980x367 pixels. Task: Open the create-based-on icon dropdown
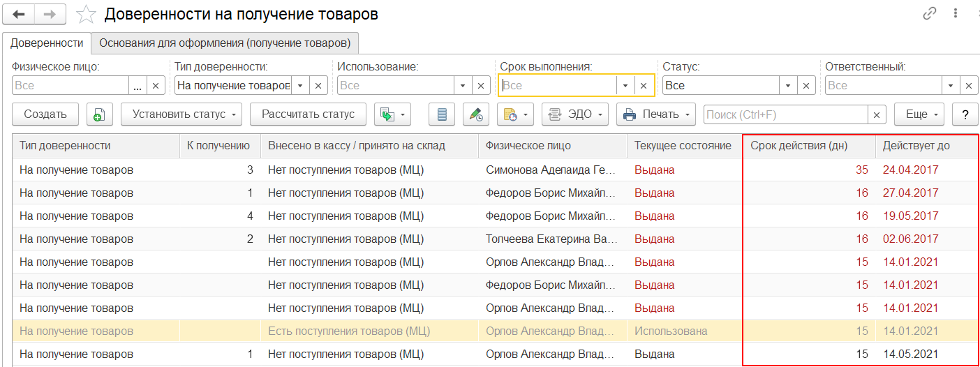pos(392,114)
